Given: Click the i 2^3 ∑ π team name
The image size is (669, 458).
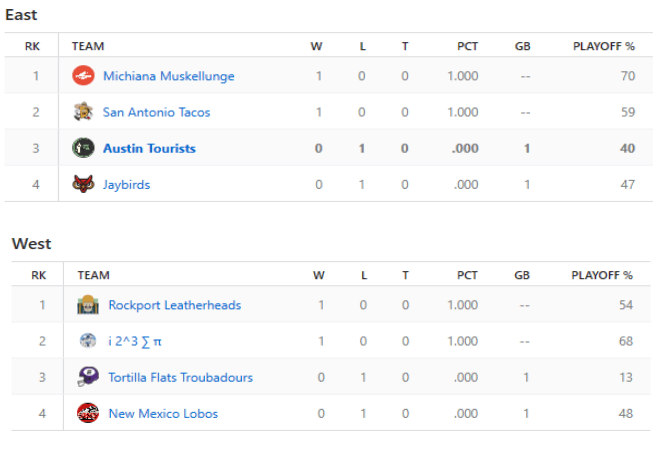Looking at the screenshot, I should pos(134,341).
